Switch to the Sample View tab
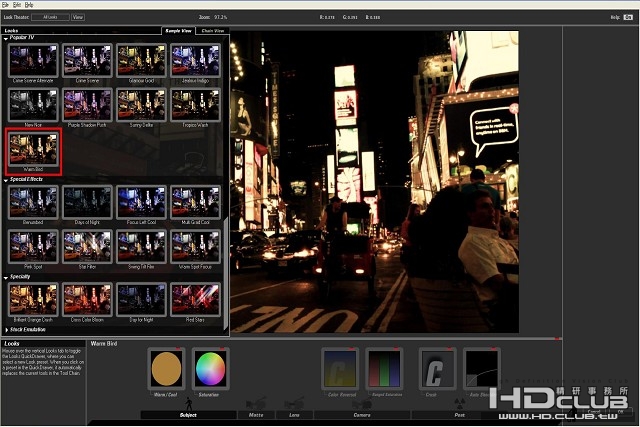 click(178, 31)
